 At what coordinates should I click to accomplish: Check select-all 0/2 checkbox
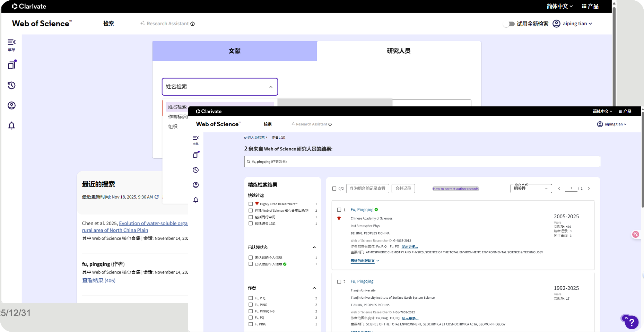334,189
